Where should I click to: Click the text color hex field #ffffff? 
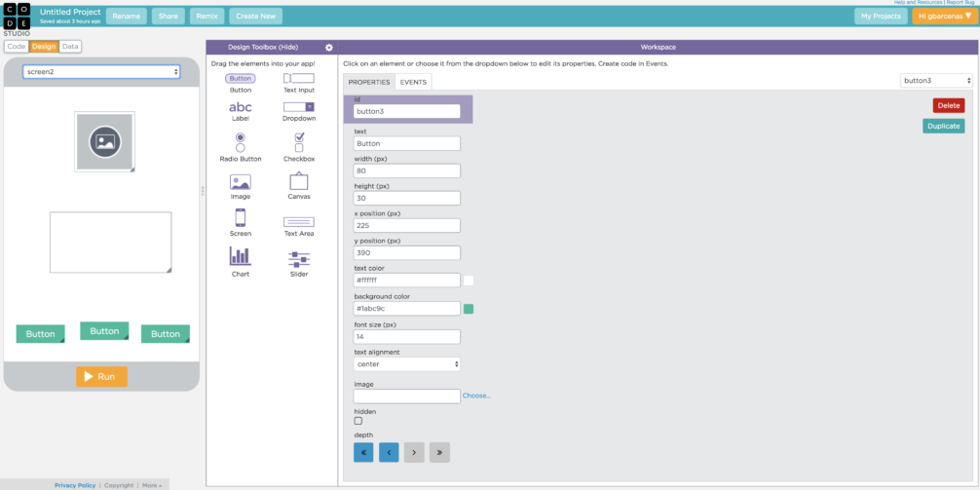(407, 280)
